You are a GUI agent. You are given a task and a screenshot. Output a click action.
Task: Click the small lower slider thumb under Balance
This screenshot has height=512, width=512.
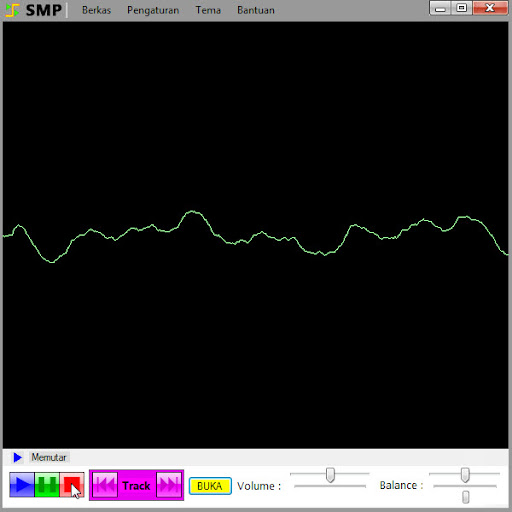click(466, 497)
